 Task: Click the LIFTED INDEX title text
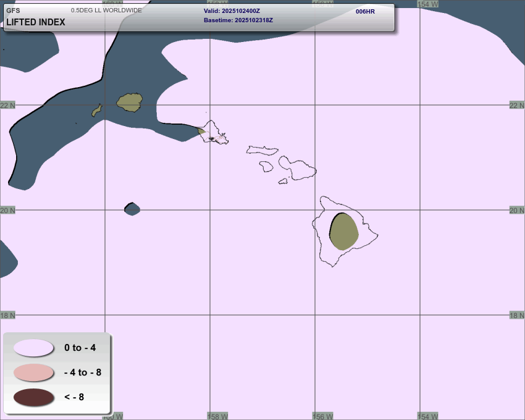tap(36, 22)
